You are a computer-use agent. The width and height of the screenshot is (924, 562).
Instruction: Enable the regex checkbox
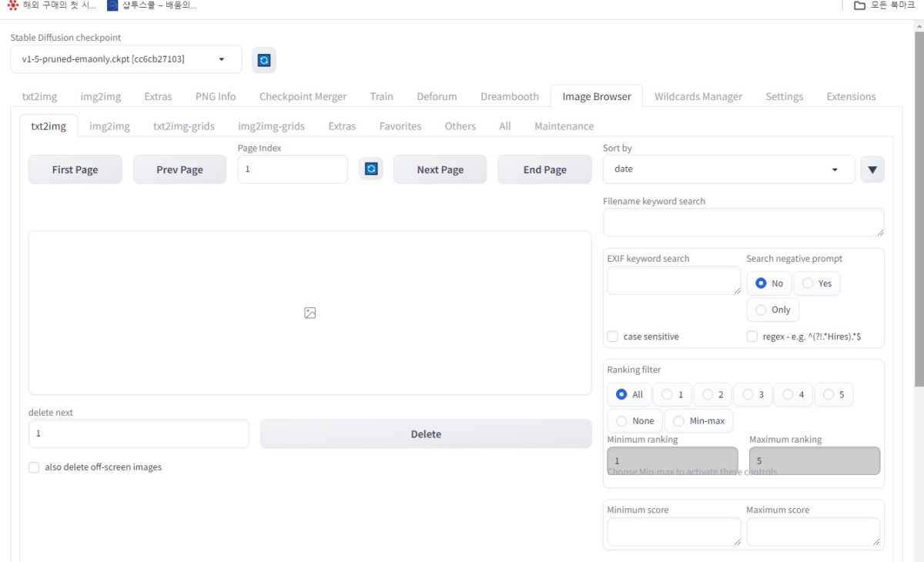[752, 336]
